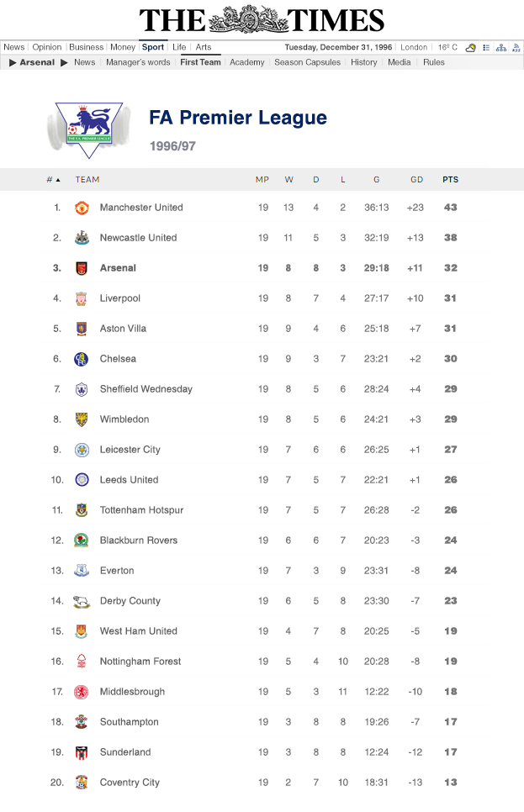Open the Newcastle United team link

(x=138, y=238)
